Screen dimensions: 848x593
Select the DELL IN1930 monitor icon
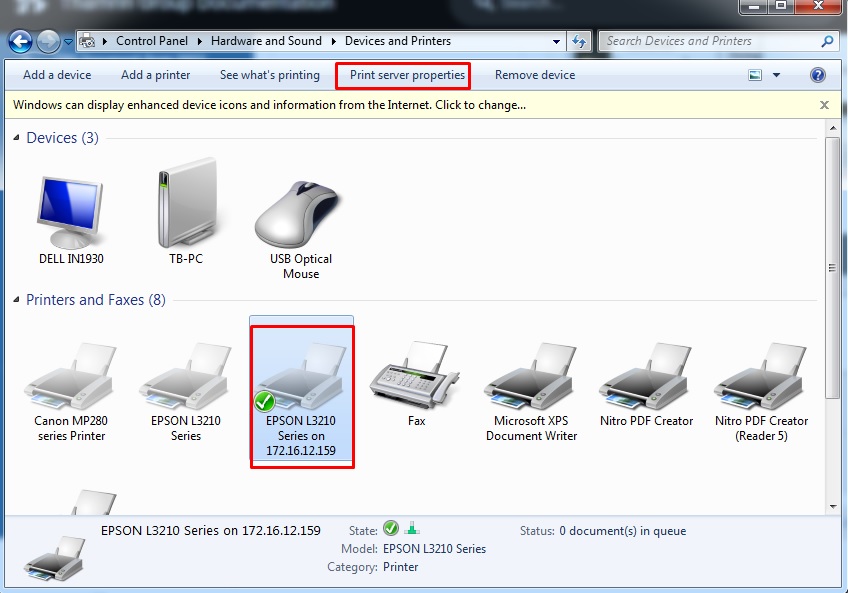tap(71, 214)
